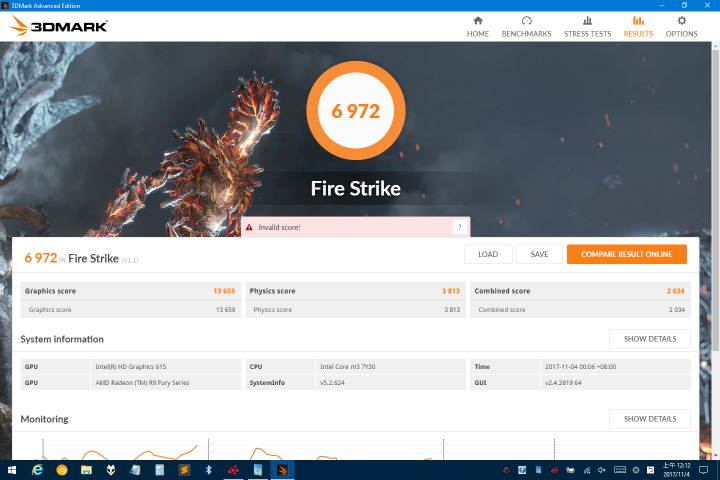Select the RESULTS tab

[638, 27]
